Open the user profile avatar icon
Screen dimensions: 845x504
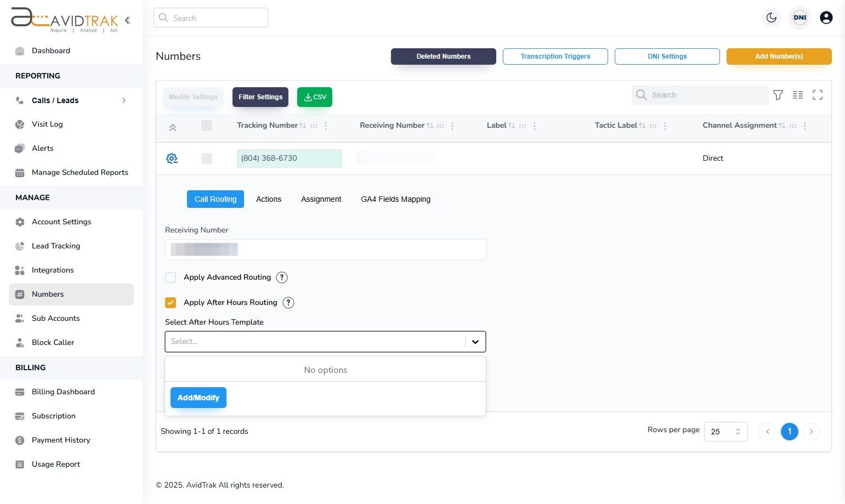(x=826, y=18)
